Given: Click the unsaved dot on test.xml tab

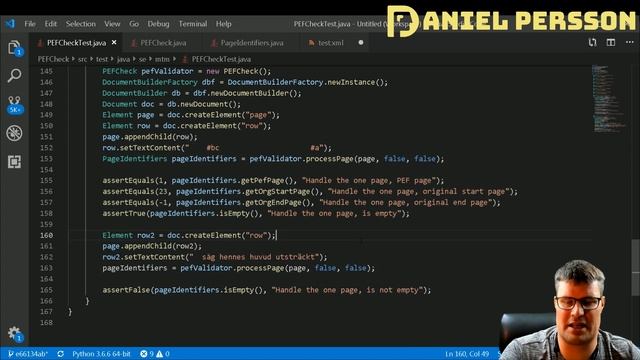Looking at the screenshot, I should pos(361,42).
